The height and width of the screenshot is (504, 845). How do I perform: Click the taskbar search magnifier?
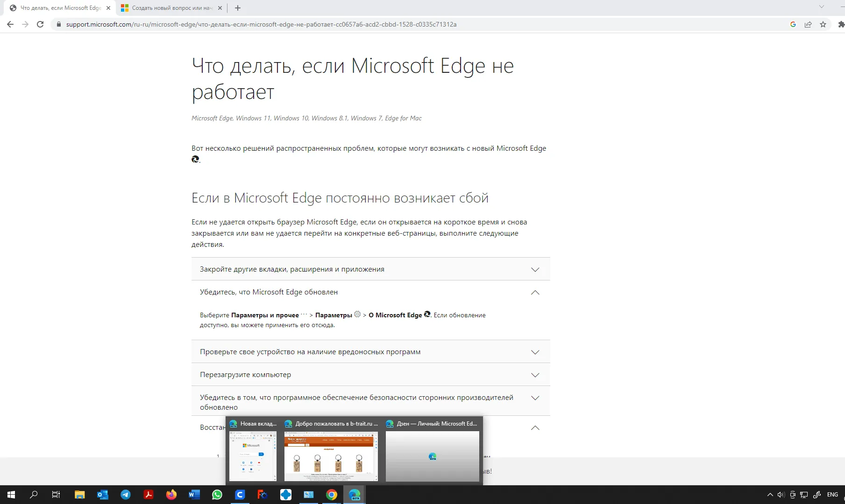34,495
